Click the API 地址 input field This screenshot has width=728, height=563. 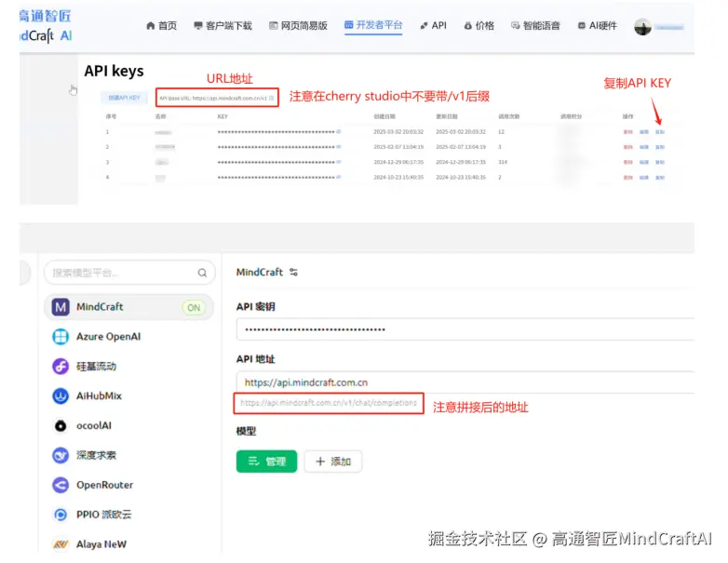tap(465, 382)
